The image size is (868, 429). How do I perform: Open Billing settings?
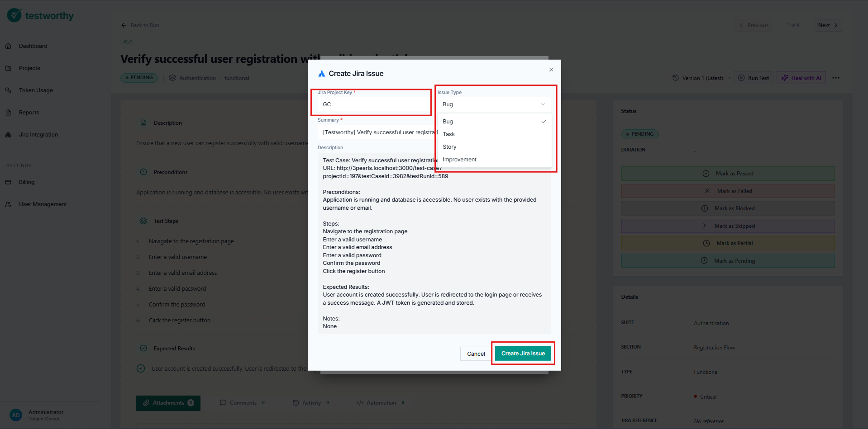tap(27, 182)
